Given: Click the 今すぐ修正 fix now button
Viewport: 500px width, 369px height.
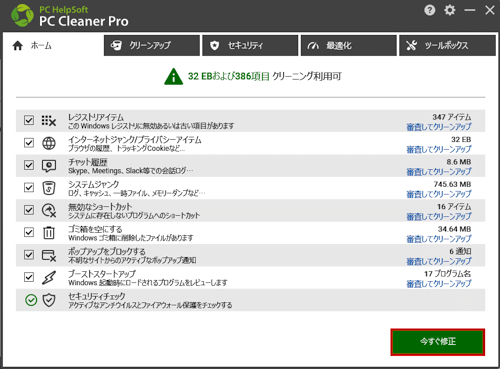Looking at the screenshot, I should tap(438, 342).
